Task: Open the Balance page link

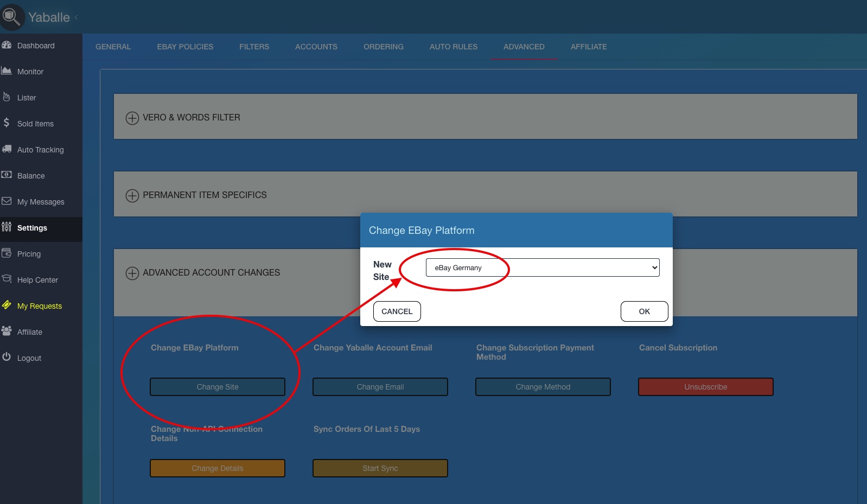Action: (x=31, y=176)
